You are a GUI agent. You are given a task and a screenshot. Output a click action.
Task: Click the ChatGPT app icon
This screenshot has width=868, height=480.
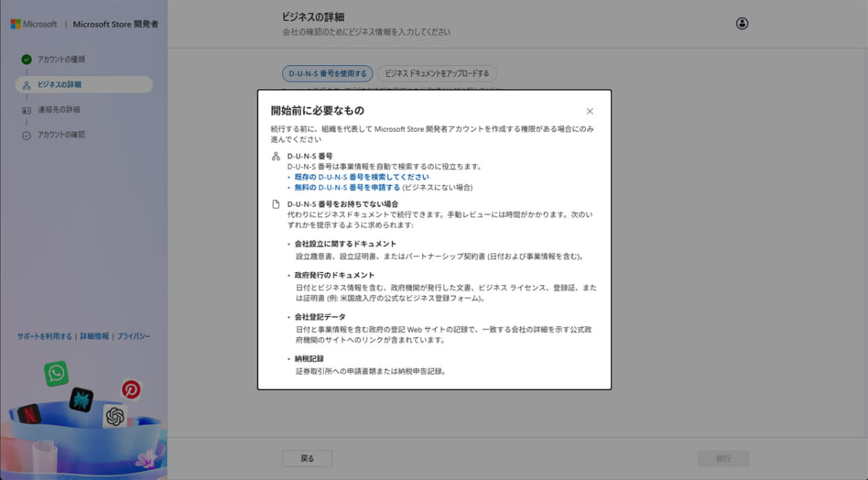[x=114, y=416]
